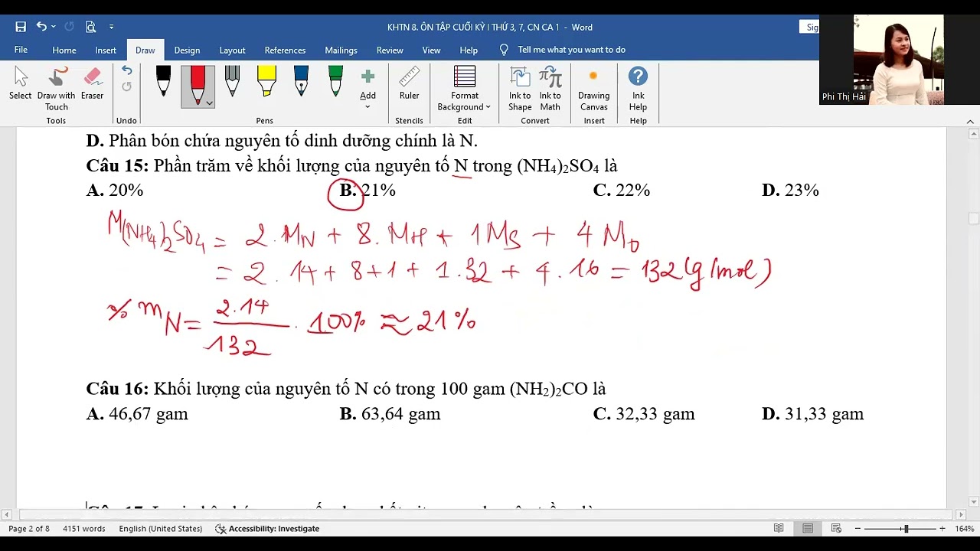This screenshot has height=551, width=980.
Task: Switch to the Insert tab
Action: (106, 50)
